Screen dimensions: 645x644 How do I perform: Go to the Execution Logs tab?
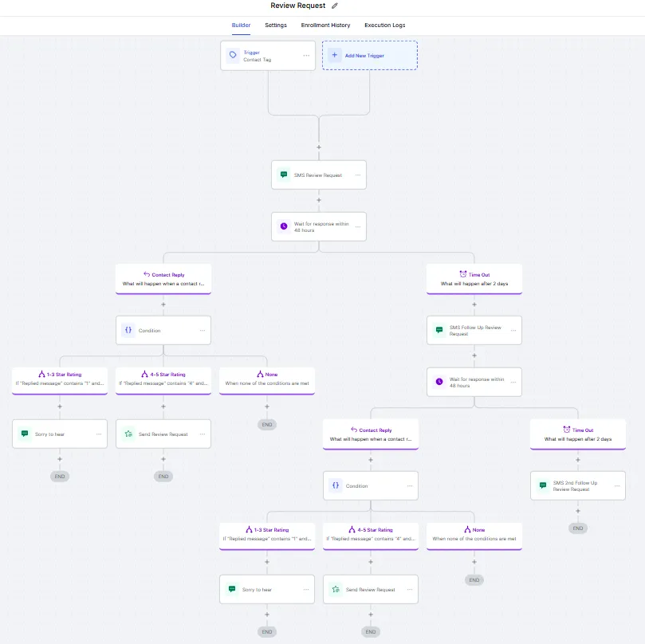pyautogui.click(x=384, y=26)
